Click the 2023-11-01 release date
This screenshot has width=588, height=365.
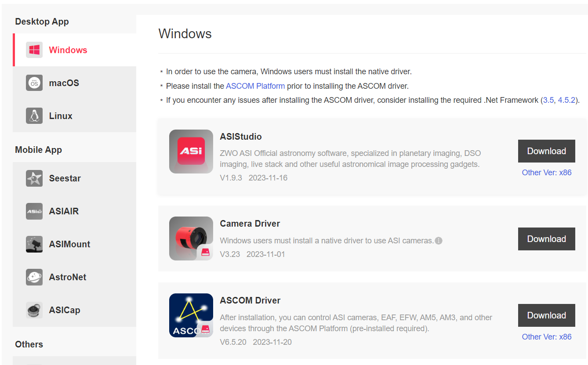tap(266, 254)
